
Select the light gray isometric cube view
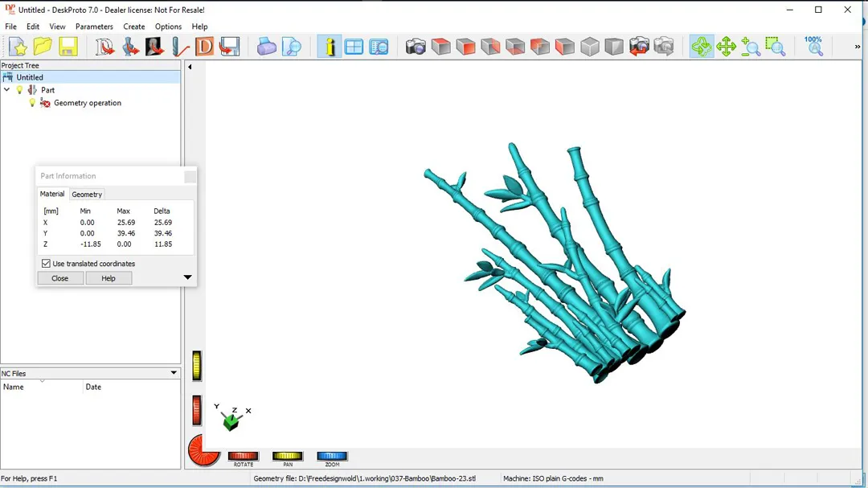(590, 47)
